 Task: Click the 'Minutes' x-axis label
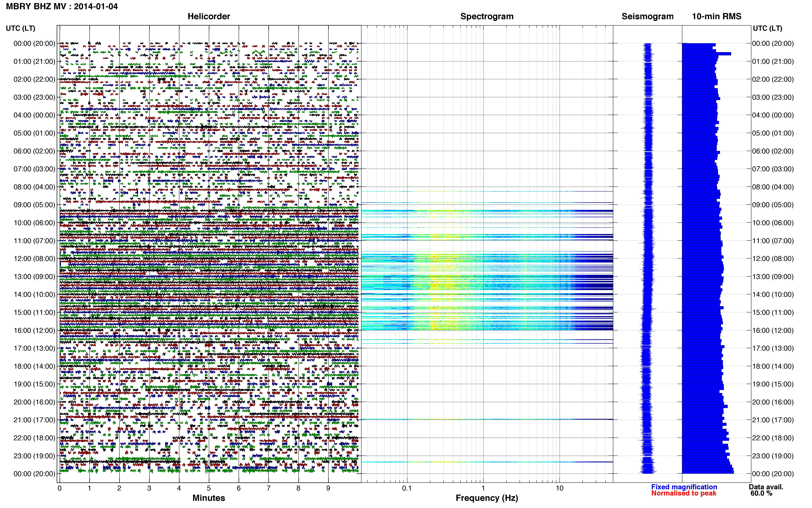click(209, 498)
